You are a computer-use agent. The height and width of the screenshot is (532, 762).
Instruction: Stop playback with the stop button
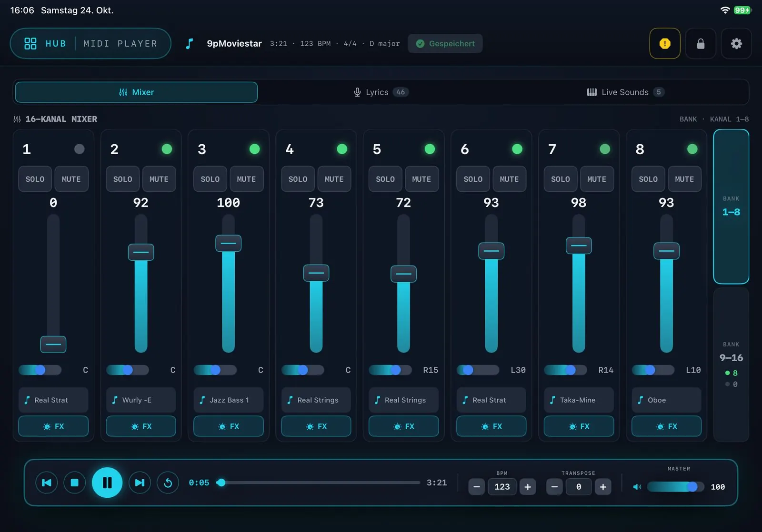75,483
